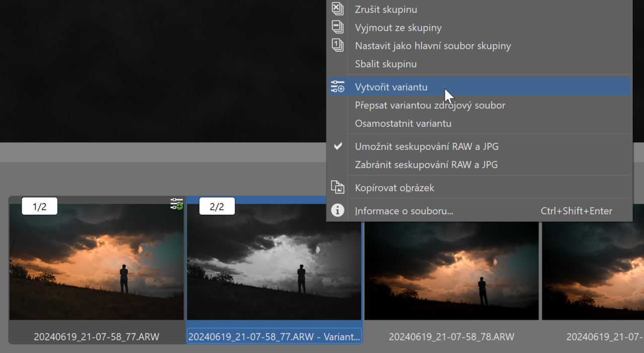Click the Informace o souboru info icon

pos(338,210)
